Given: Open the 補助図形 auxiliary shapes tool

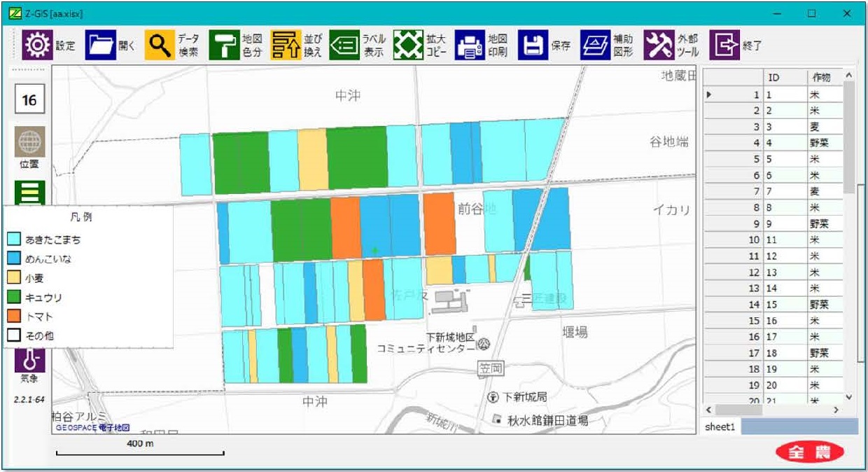Looking at the screenshot, I should point(595,46).
